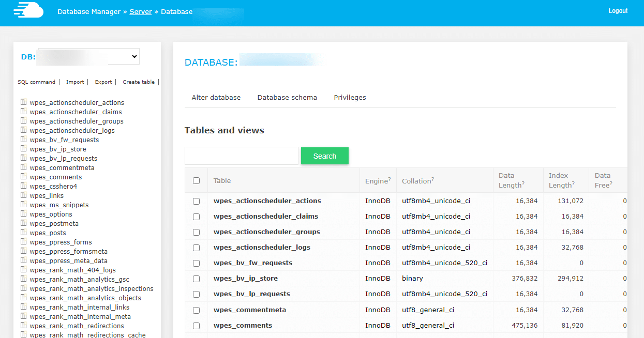This screenshot has width=644, height=338.
Task: Click table icon beside wpes_actionscheduler_actions in sidebar
Action: click(23, 102)
